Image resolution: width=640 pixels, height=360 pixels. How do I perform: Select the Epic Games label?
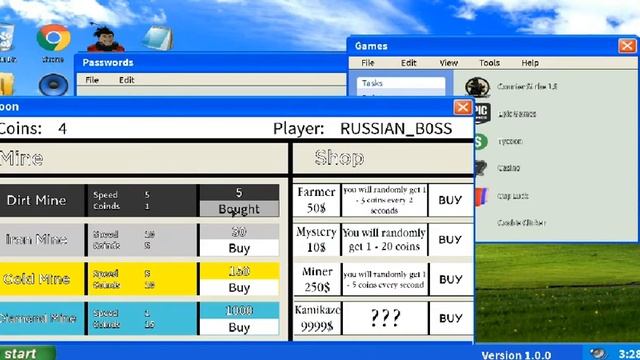(x=517, y=114)
